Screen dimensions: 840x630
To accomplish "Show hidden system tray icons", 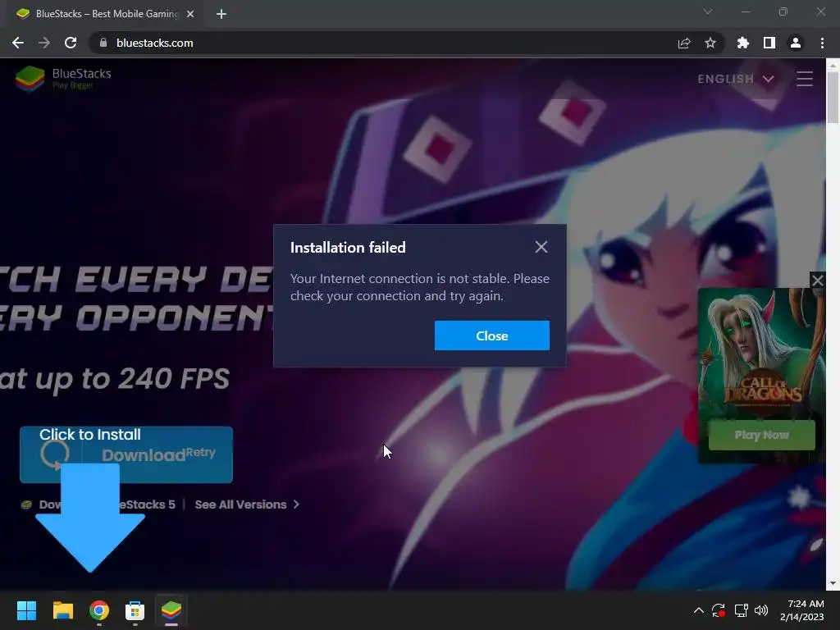I will pyautogui.click(x=699, y=610).
